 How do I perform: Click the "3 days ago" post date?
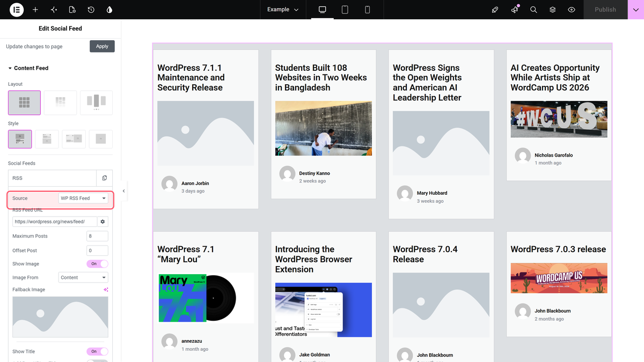pyautogui.click(x=193, y=191)
